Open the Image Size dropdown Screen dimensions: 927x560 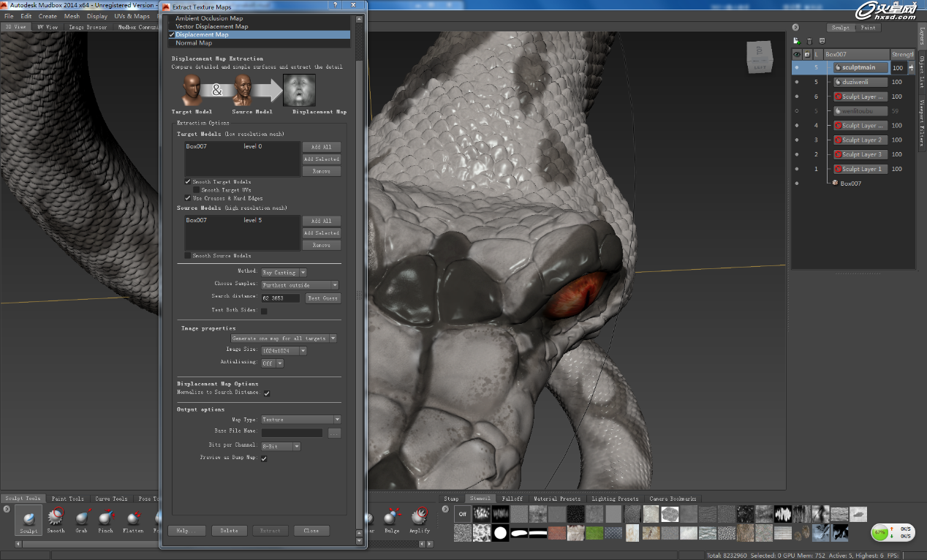coord(284,351)
